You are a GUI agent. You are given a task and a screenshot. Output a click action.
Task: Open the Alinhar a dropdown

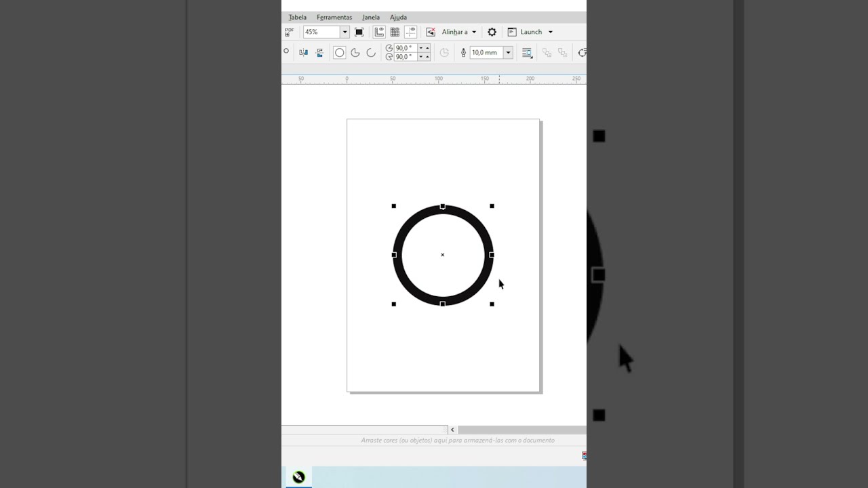coord(459,32)
